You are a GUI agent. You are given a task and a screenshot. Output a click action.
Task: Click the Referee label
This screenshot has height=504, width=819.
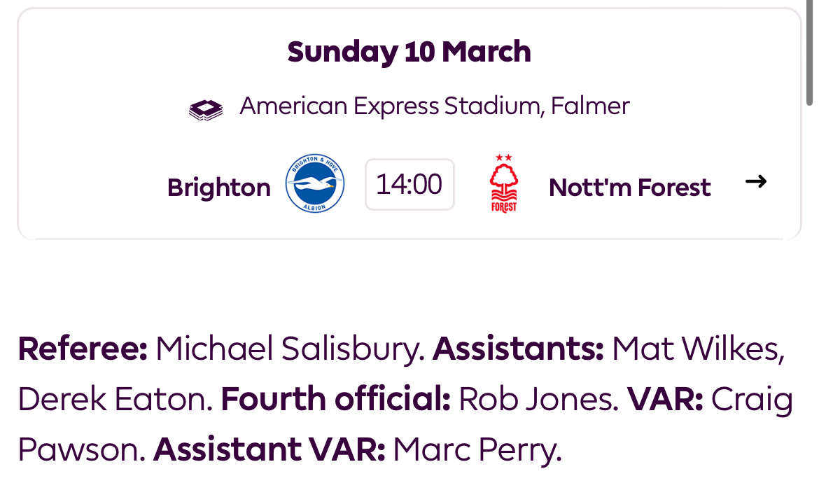(83, 349)
